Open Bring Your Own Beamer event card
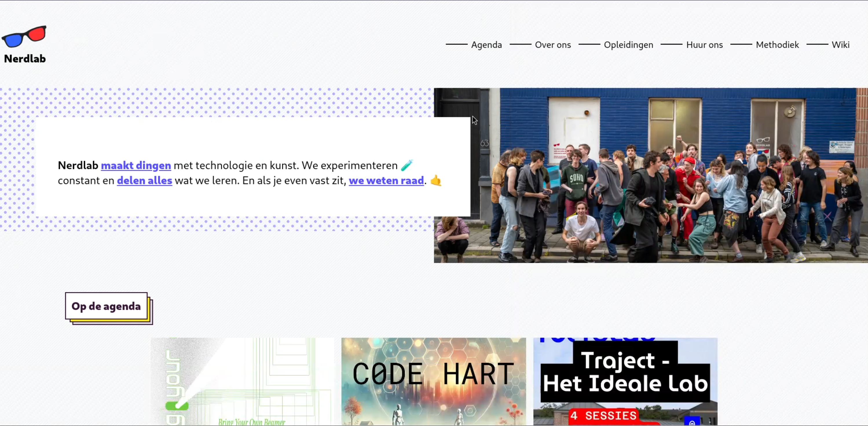Screen dimensions: 868x426 [242, 381]
